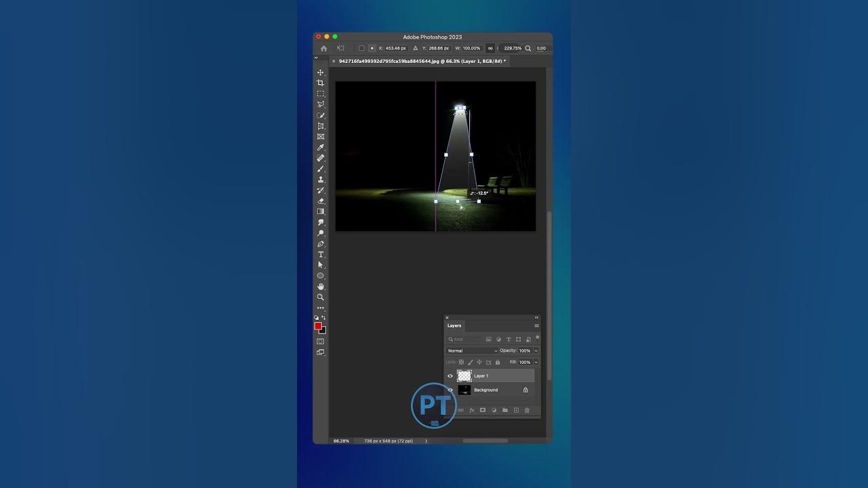
Task: Open the Layers panel options menu
Action: click(536, 325)
